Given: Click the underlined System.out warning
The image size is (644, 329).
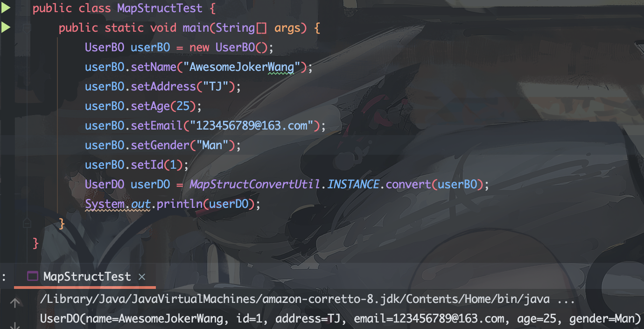Looking at the screenshot, I should (x=118, y=204).
